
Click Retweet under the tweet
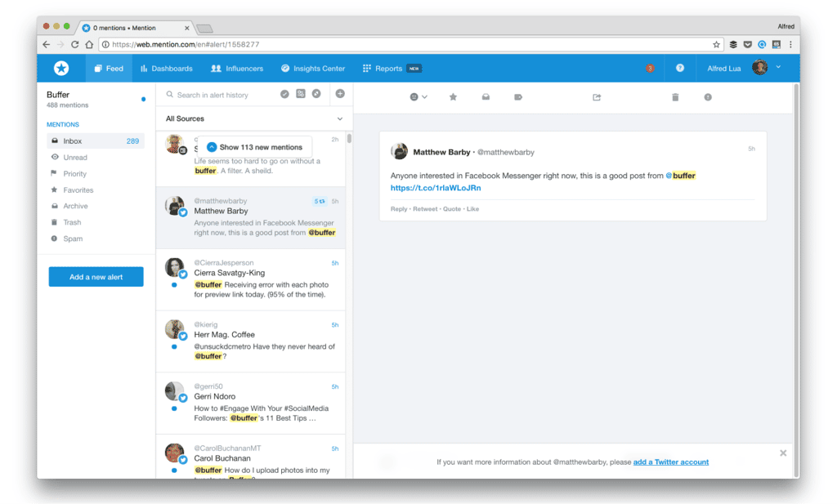[x=425, y=209]
